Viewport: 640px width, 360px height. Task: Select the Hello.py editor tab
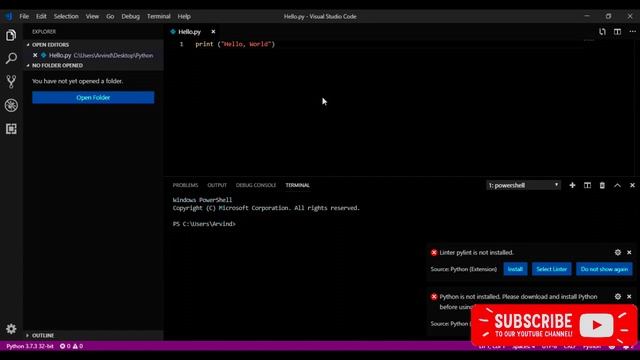(189, 31)
